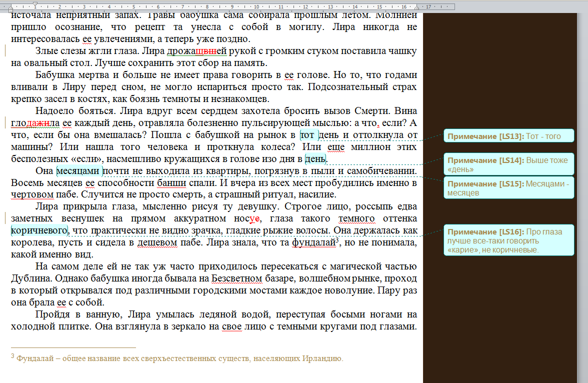Screen dimensions: 588x383
Task: Select comment balloon Примечание [LS14] «Выше тоже день»
Action: pos(508,165)
